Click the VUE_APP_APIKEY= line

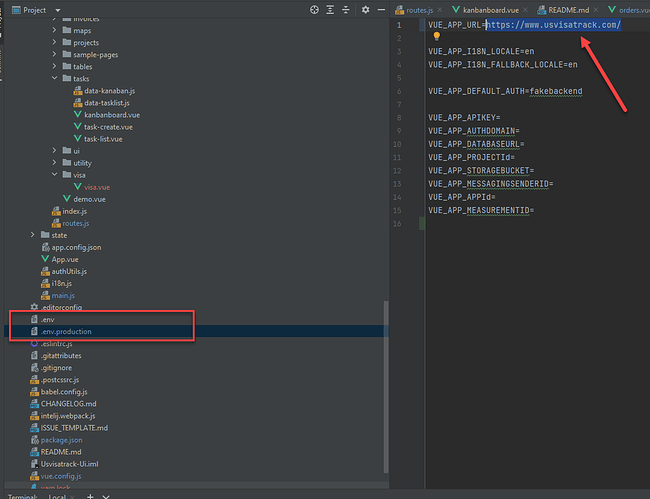[x=464, y=118]
